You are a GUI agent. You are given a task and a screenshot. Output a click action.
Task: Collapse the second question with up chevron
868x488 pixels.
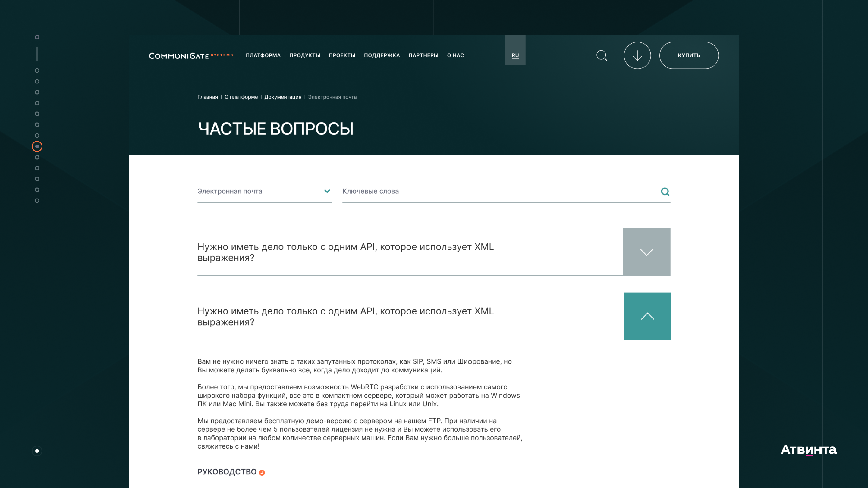click(647, 316)
